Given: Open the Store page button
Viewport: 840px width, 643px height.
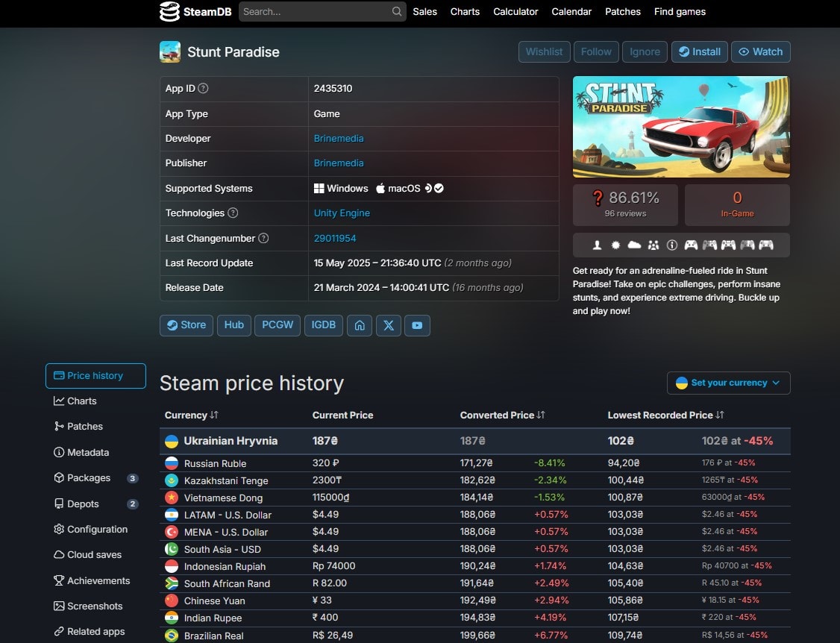Looking at the screenshot, I should pyautogui.click(x=187, y=325).
